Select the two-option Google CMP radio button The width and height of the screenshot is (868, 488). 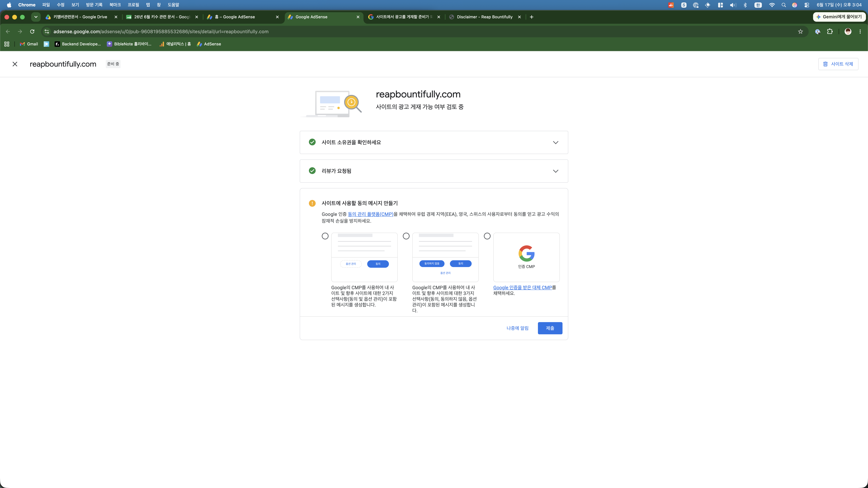[325, 236]
